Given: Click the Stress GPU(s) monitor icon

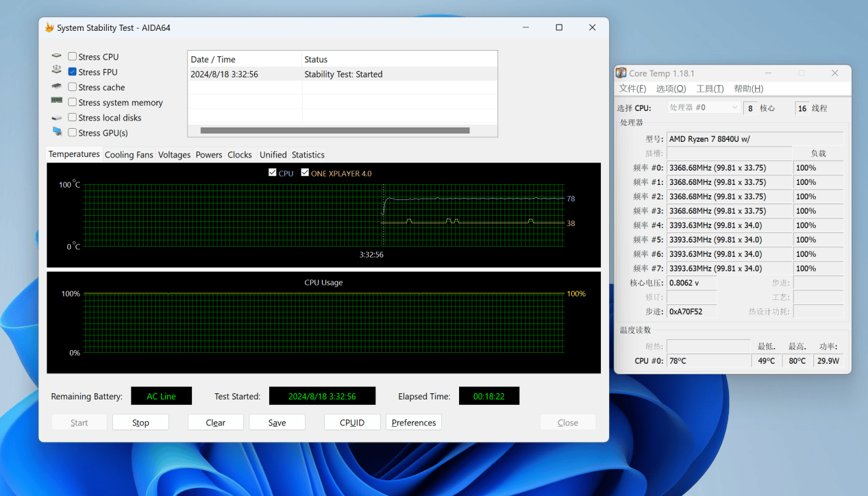Looking at the screenshot, I should [x=56, y=132].
